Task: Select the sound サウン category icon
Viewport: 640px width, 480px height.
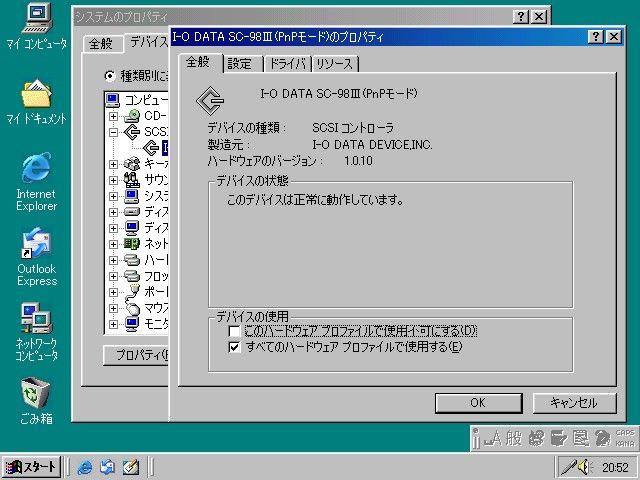Action: (132, 180)
